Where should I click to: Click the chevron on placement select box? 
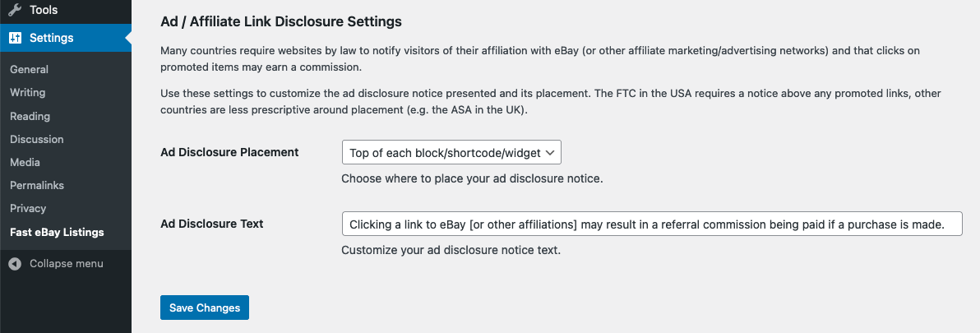(x=550, y=152)
